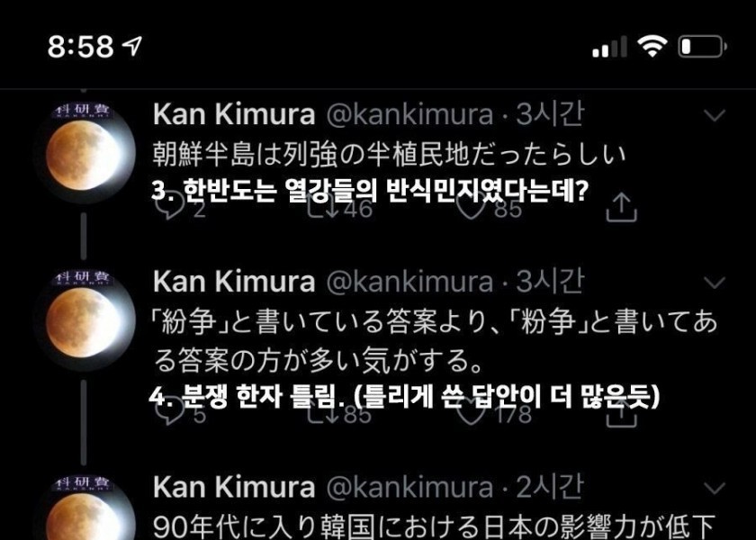The width and height of the screenshot is (756, 540).
Task: Open Kan Kimura name on third tweet
Action: coord(234,487)
